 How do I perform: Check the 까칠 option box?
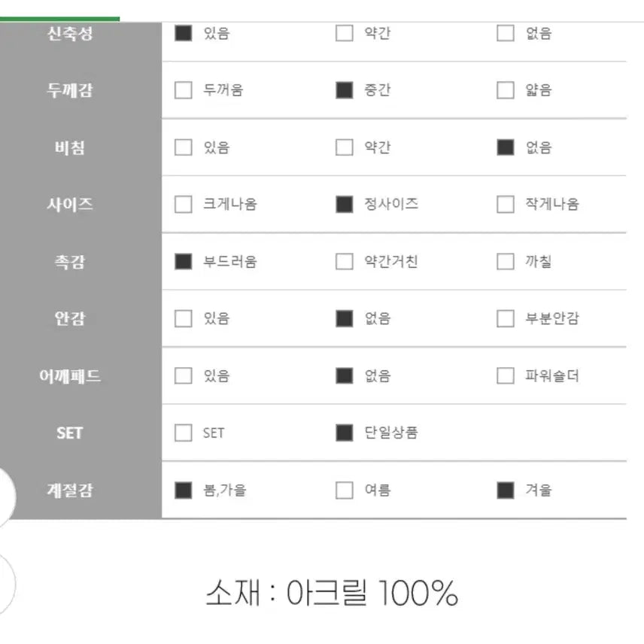pyautogui.click(x=505, y=262)
